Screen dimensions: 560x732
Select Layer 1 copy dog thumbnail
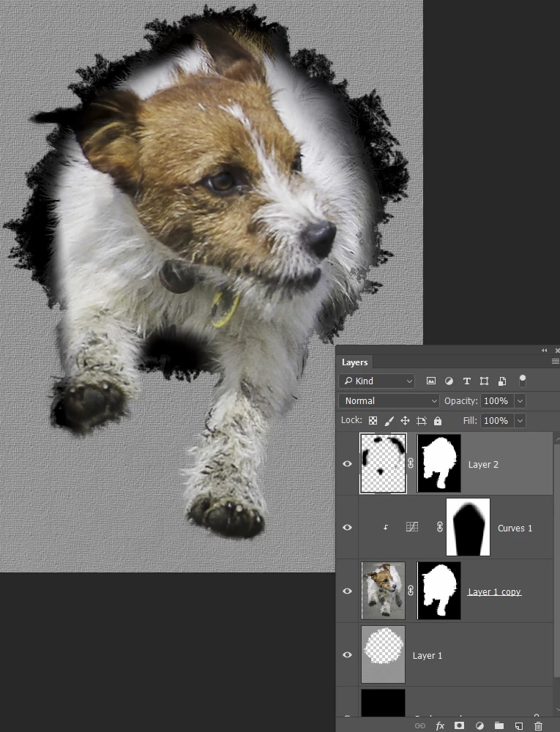[x=383, y=591]
